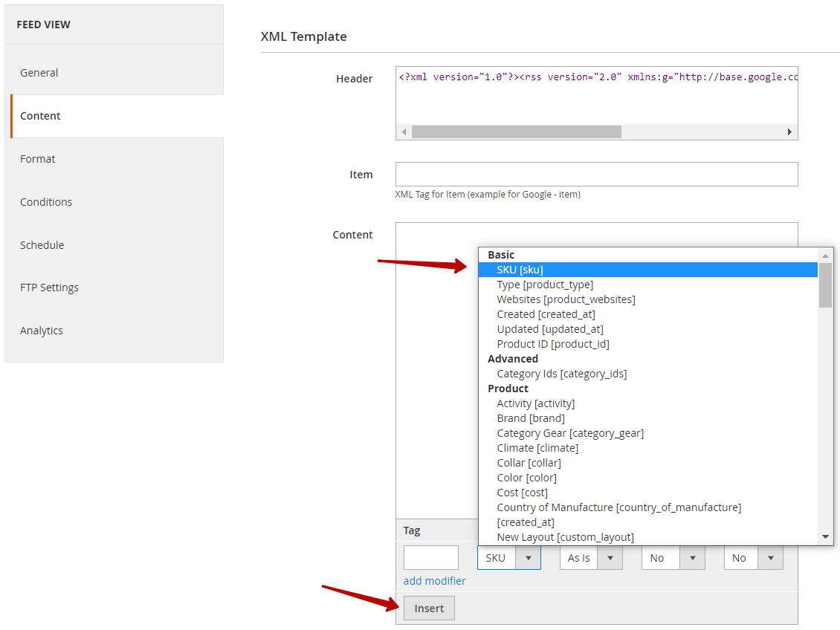The height and width of the screenshot is (630, 840).
Task: Focus the Item XML tag input
Action: tap(597, 175)
